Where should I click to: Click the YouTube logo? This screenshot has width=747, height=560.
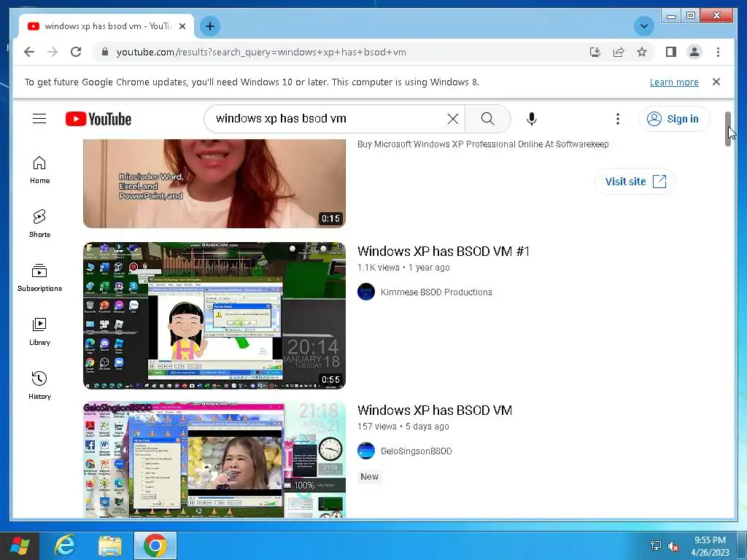click(98, 119)
